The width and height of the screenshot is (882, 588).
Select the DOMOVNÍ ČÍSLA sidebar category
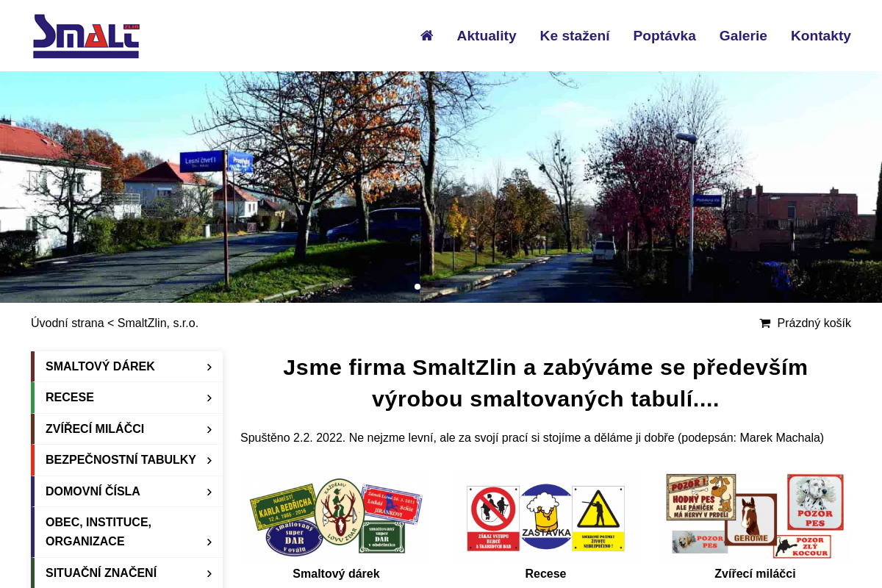93,491
